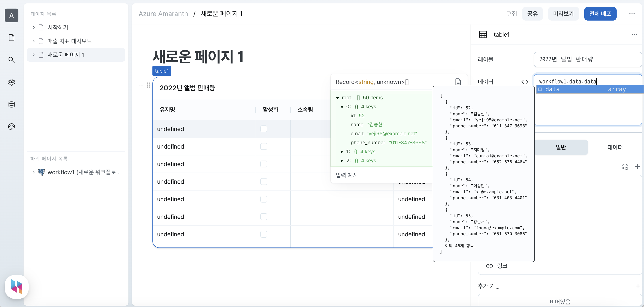Viewport: 644px width, 307px height.
Task: Click the 미리보기 button
Action: (563, 14)
